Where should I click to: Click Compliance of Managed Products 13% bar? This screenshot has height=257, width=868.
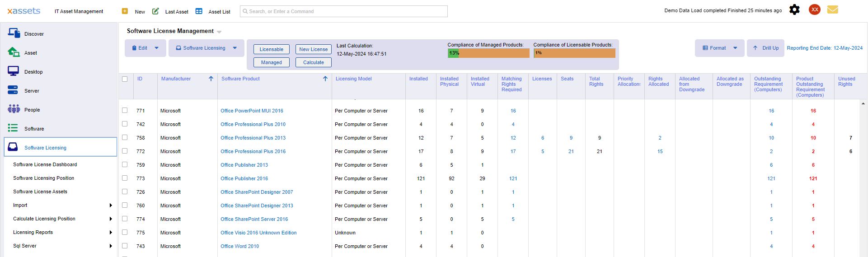pyautogui.click(x=488, y=53)
